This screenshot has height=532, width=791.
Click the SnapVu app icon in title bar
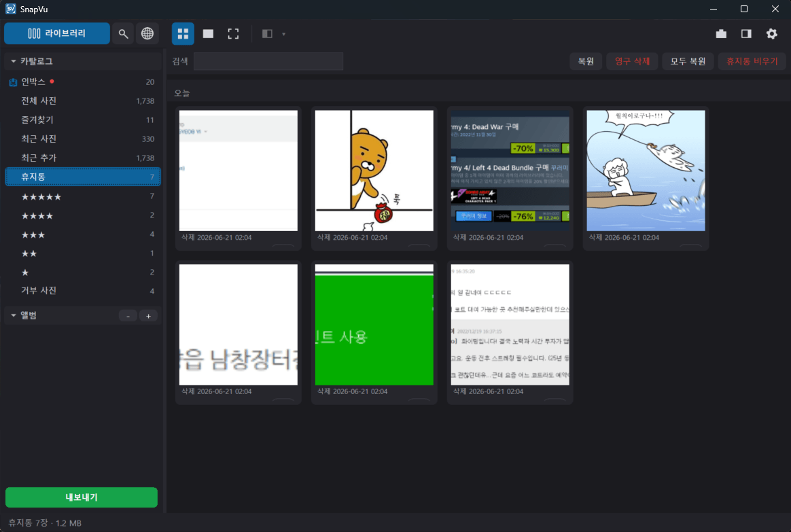coord(11,9)
